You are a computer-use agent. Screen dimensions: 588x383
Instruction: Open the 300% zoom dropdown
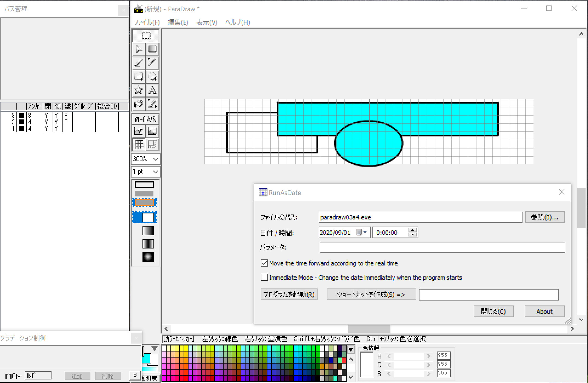point(155,159)
